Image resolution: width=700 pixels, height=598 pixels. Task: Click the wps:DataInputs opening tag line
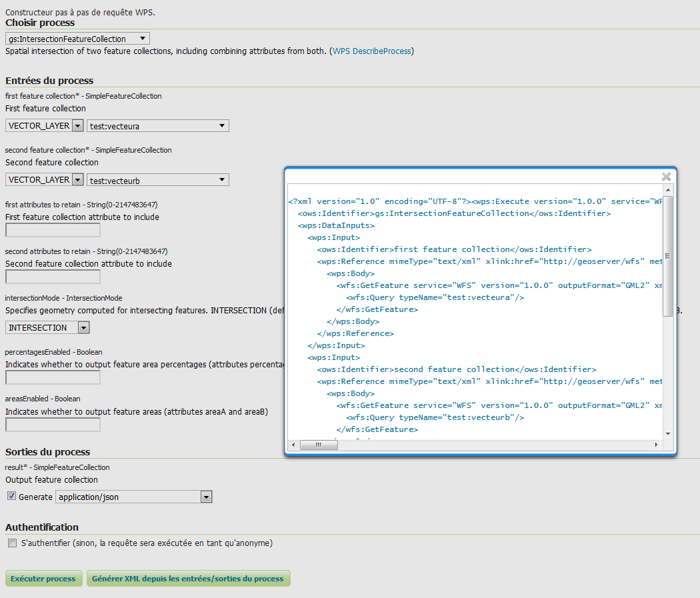[x=336, y=225]
